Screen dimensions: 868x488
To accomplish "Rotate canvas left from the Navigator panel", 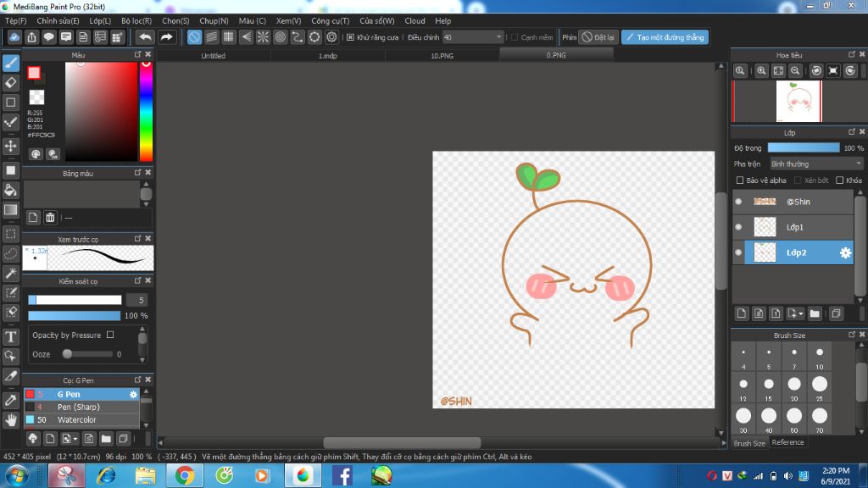I will [816, 71].
